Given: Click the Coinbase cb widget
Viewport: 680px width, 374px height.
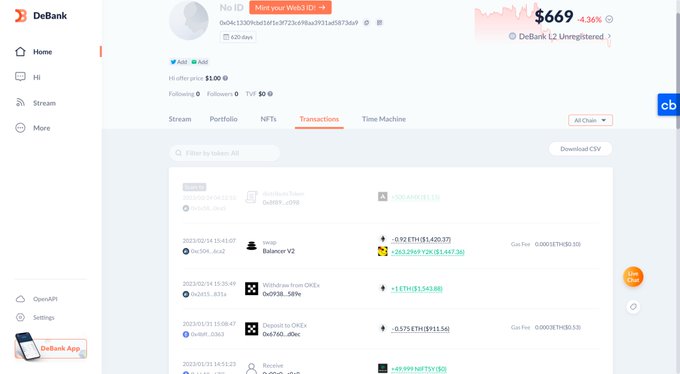Looking at the screenshot, I should (x=668, y=105).
